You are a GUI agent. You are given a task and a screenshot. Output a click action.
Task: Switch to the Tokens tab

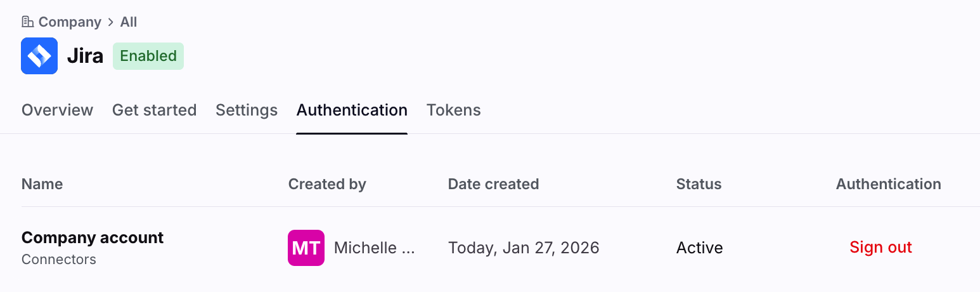(453, 110)
